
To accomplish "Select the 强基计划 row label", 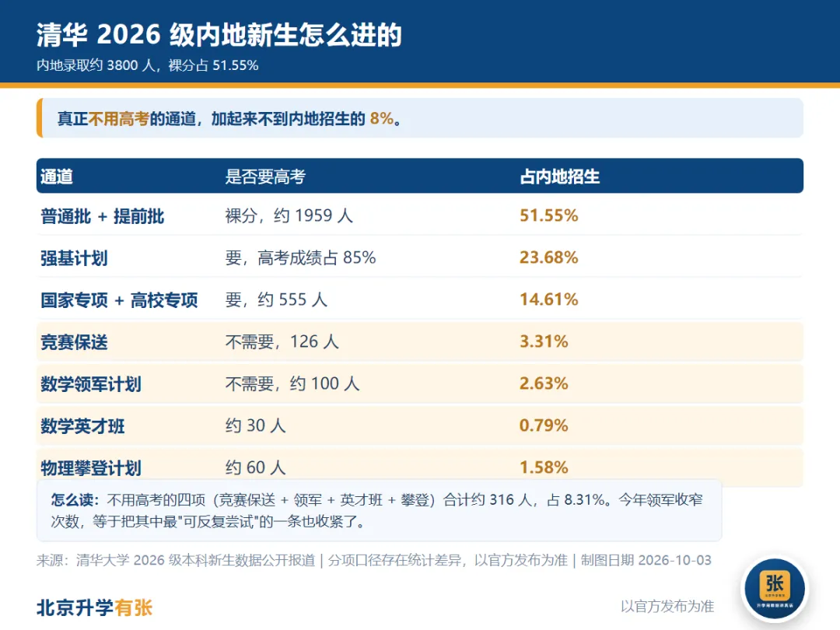I will point(74,257).
